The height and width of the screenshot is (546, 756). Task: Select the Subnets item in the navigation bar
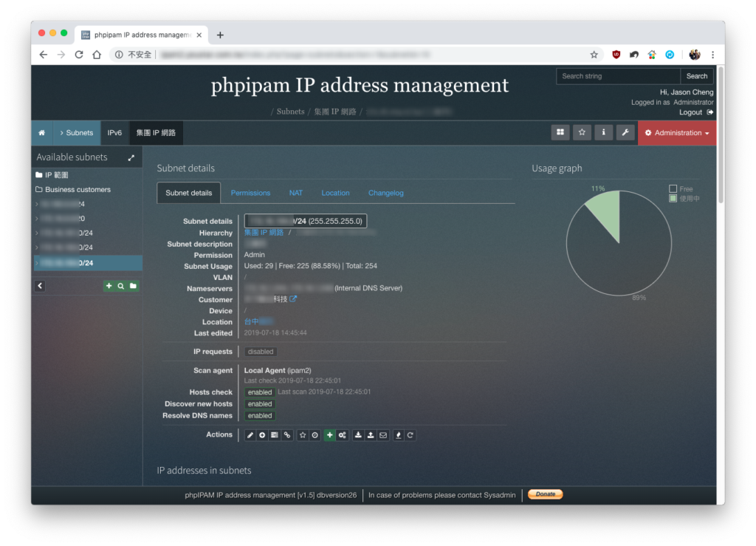coord(77,133)
